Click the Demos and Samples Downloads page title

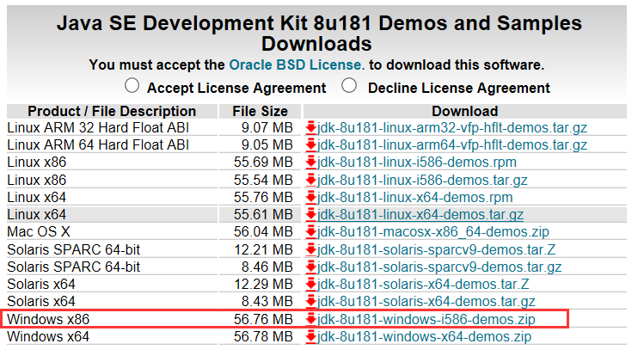pyautogui.click(x=319, y=34)
